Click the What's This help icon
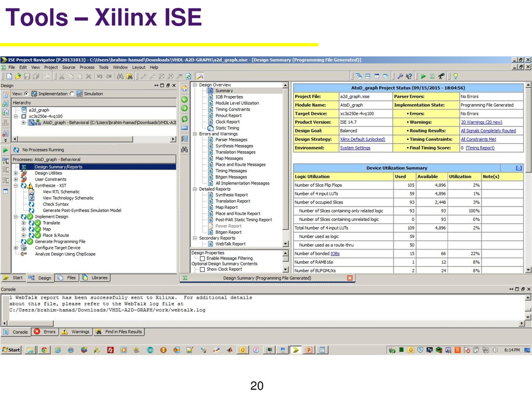This screenshot has height=399, width=532. (x=409, y=76)
